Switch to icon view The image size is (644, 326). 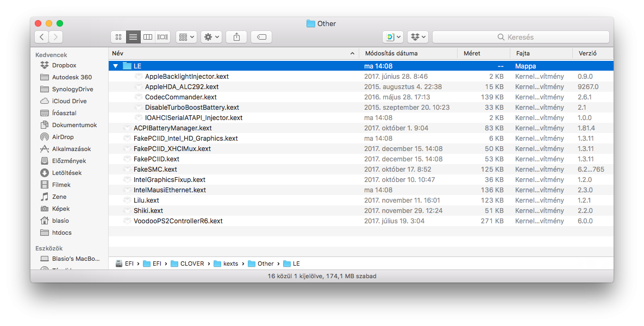(118, 37)
